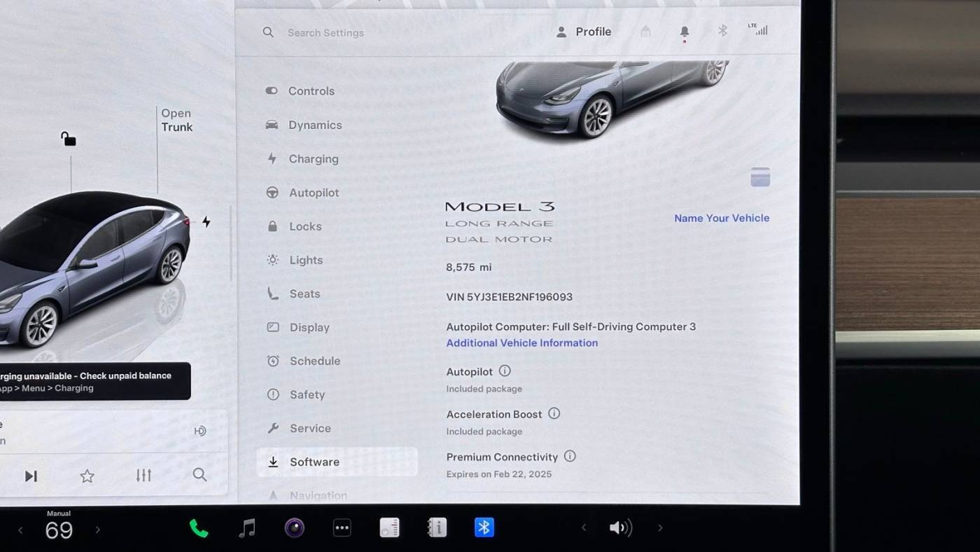Open the Lights settings
This screenshot has width=980, height=552.
pyautogui.click(x=295, y=260)
